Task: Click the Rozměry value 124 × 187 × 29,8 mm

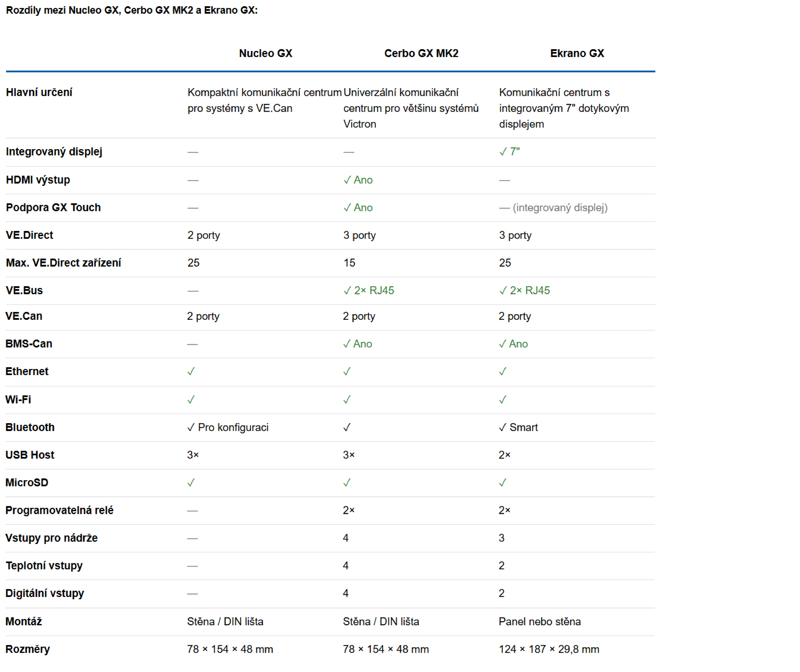Action: pos(549,649)
